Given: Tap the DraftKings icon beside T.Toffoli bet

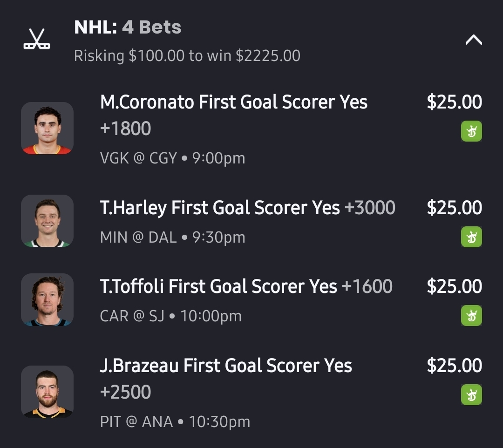Looking at the screenshot, I should click(x=471, y=315).
